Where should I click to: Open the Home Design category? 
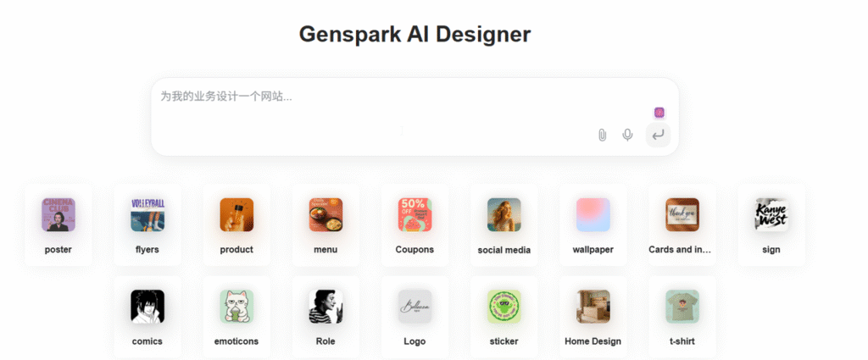point(593,318)
